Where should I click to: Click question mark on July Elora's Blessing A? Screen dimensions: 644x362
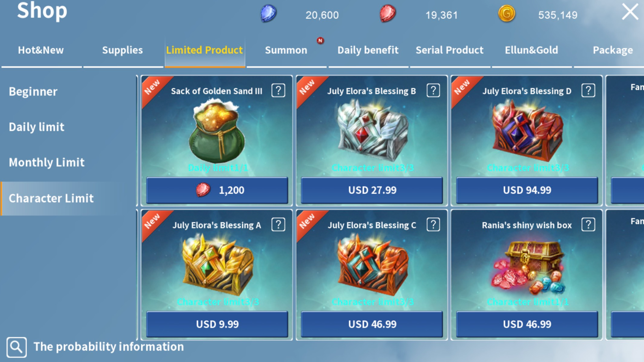(x=278, y=225)
